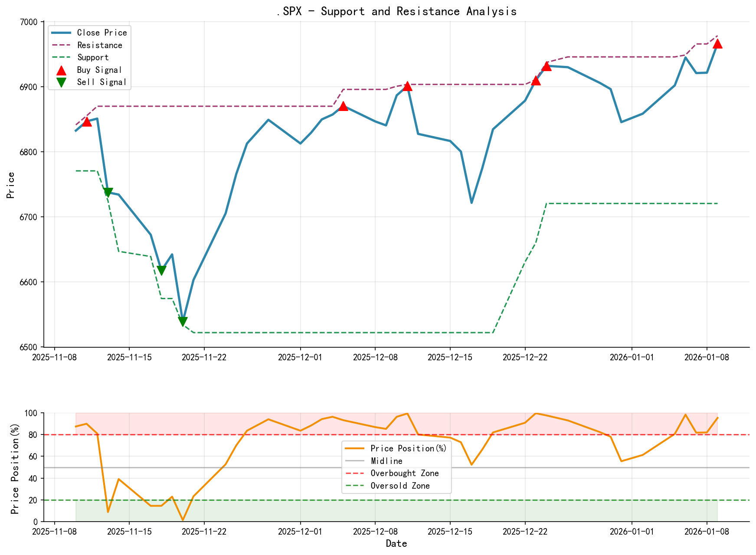
Task: Click the first red buy triangle near 2025-11-10
Action: pos(87,122)
